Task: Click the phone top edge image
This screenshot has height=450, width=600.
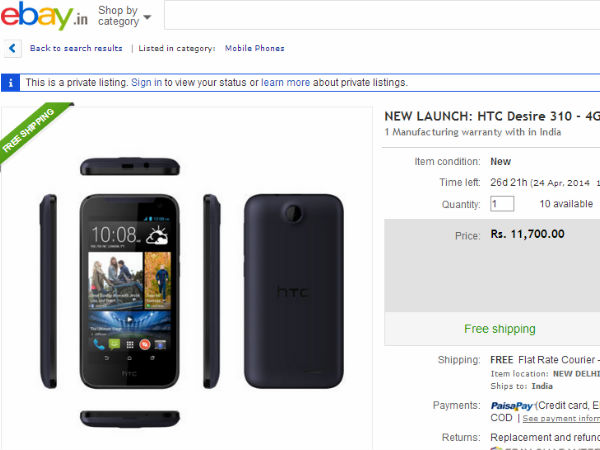Action: pos(129,166)
